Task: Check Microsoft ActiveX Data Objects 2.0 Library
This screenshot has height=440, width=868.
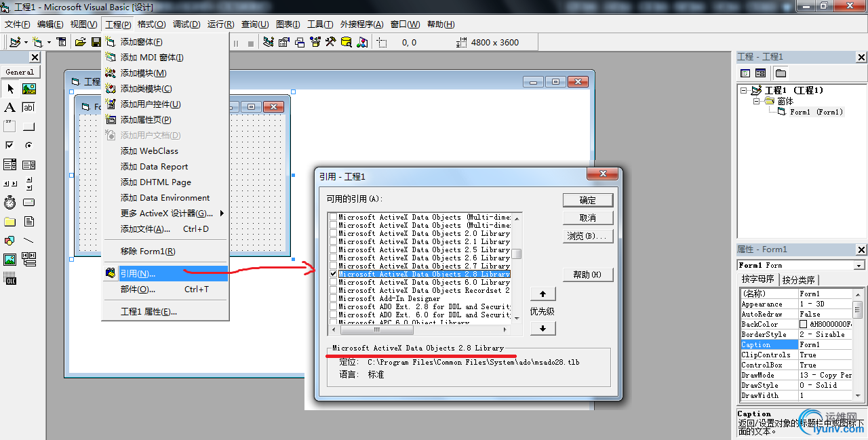Action: (333, 234)
